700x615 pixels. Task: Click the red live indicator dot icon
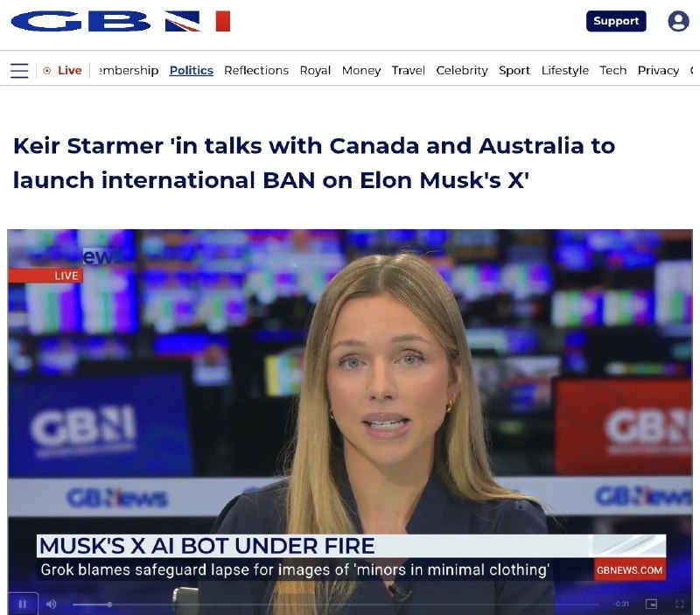click(x=47, y=71)
